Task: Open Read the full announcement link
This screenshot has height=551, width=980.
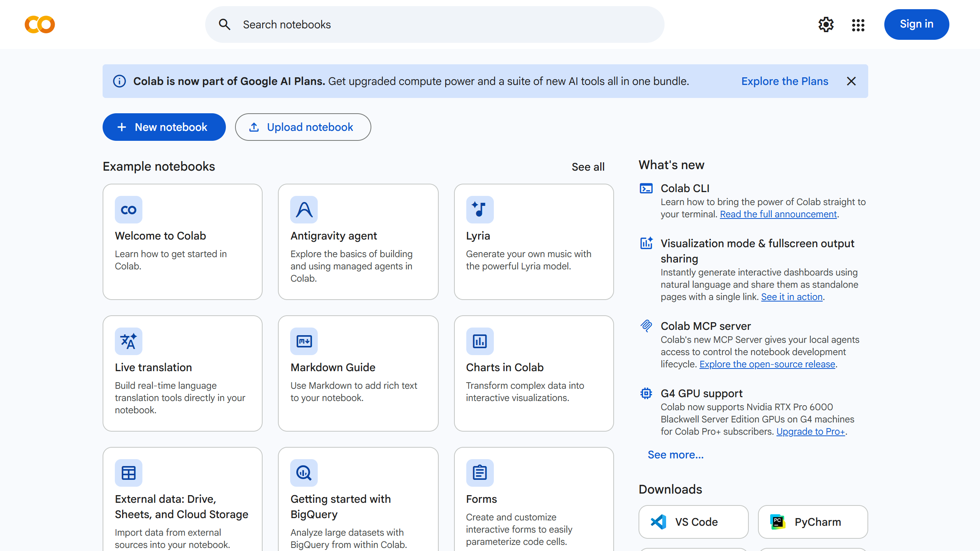Action: pyautogui.click(x=778, y=214)
